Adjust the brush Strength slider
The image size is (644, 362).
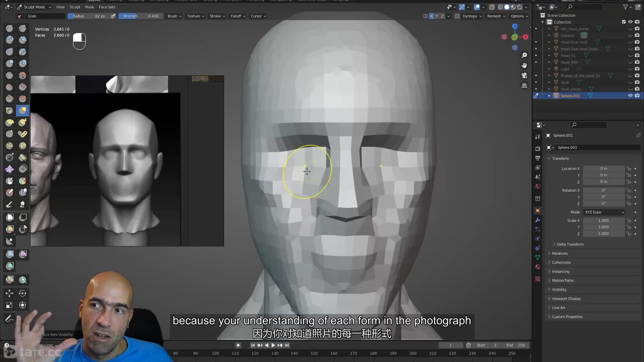(141, 16)
